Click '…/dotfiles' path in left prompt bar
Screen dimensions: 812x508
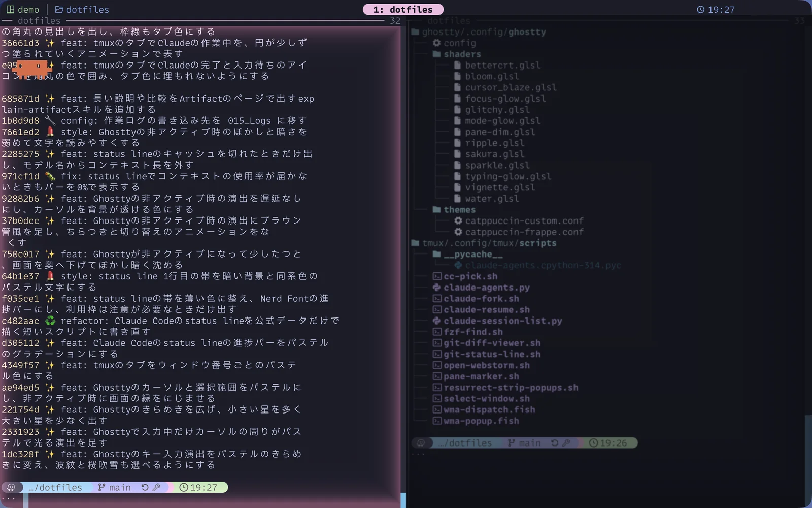pyautogui.click(x=55, y=487)
